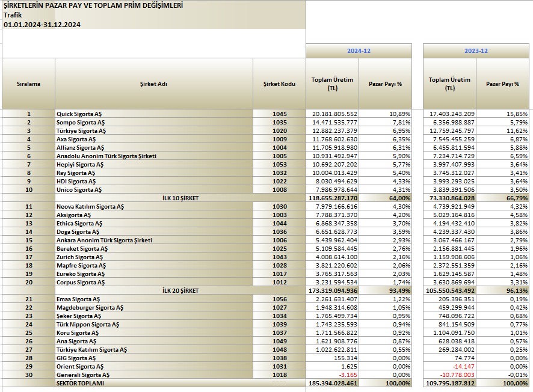Click the 2023 top-20 share '96,13%'

point(502,291)
